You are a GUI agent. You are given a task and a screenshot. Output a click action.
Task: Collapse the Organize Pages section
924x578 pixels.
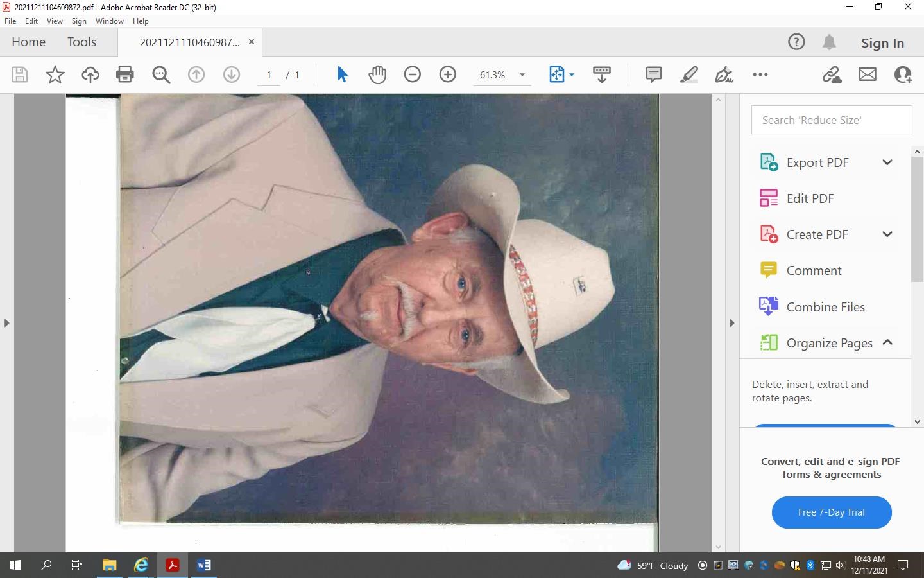coord(889,342)
